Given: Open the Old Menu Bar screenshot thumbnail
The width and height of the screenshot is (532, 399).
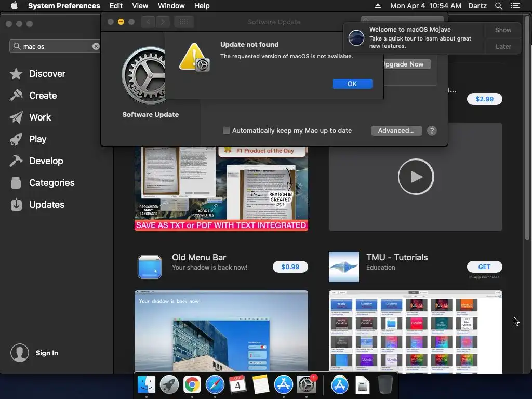Looking at the screenshot, I should pyautogui.click(x=221, y=331).
